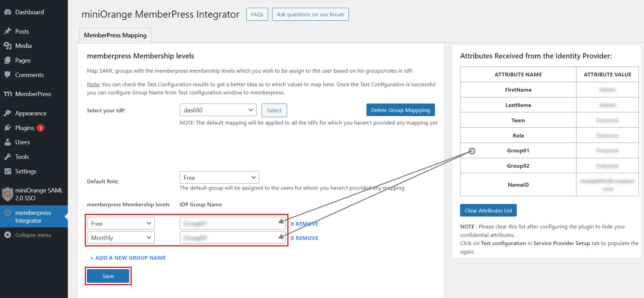
Task: Click the Pages icon in sidebar
Action: pos(7,60)
